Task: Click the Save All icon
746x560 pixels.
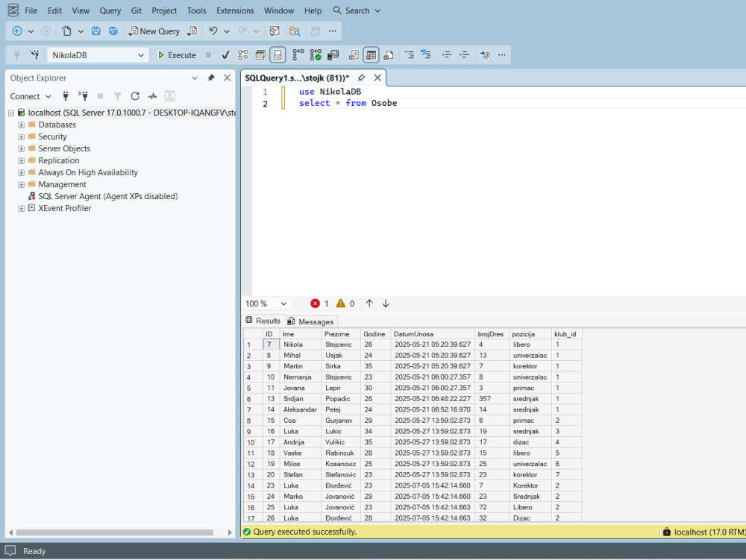Action: (113, 31)
